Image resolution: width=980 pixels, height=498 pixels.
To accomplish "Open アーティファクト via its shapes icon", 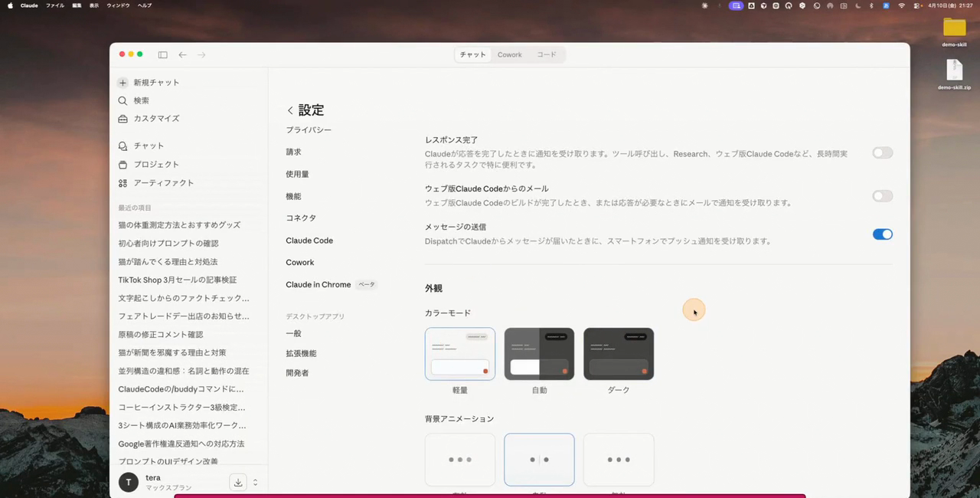I will 122,182.
